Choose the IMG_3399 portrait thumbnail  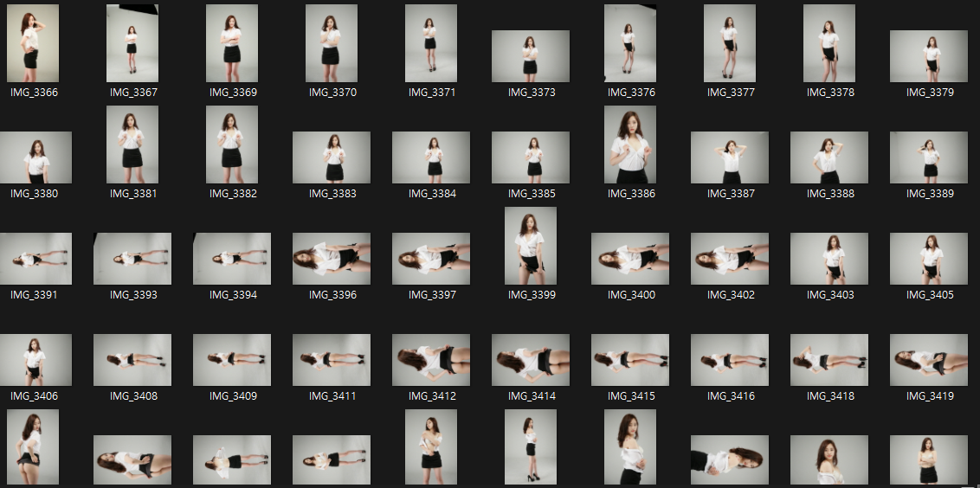point(531,246)
